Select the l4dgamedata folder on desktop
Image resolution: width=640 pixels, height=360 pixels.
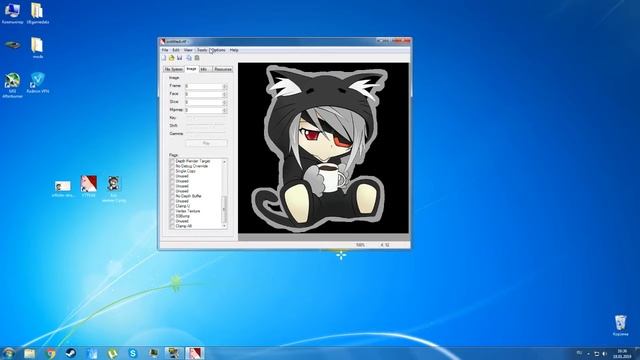[38, 13]
